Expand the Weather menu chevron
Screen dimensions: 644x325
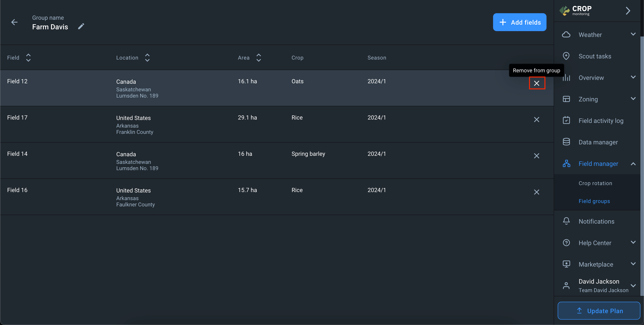point(633,34)
